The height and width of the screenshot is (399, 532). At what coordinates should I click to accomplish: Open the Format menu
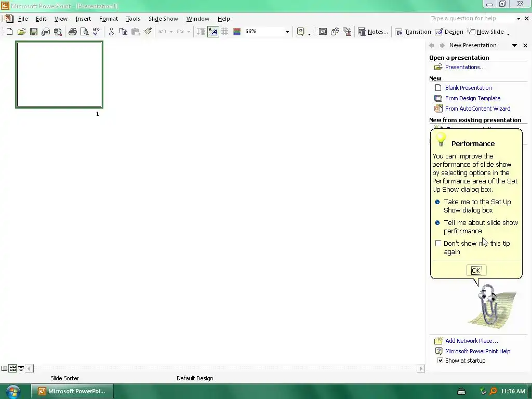(109, 19)
